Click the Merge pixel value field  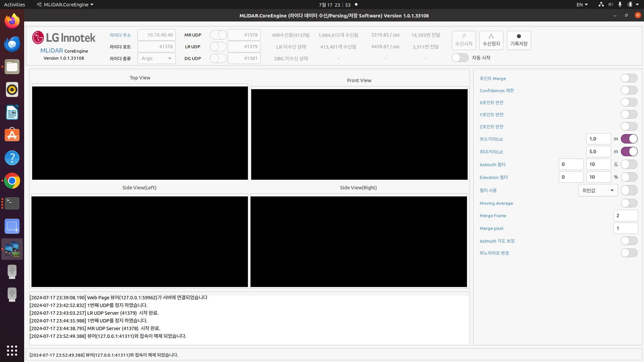(626, 228)
